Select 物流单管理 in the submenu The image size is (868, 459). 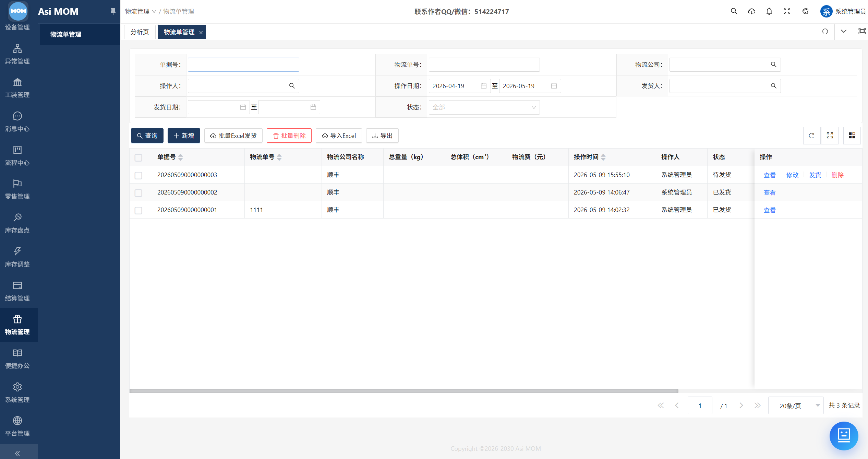(x=80, y=34)
